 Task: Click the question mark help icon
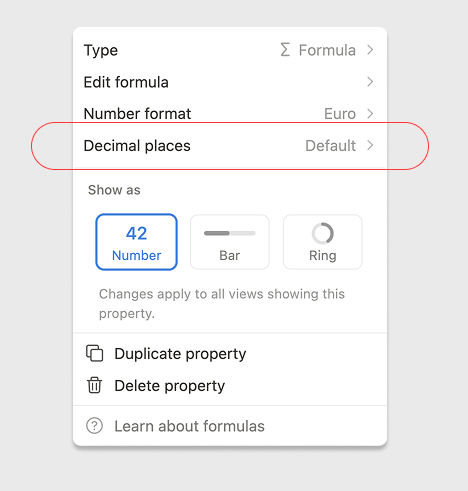tap(94, 426)
